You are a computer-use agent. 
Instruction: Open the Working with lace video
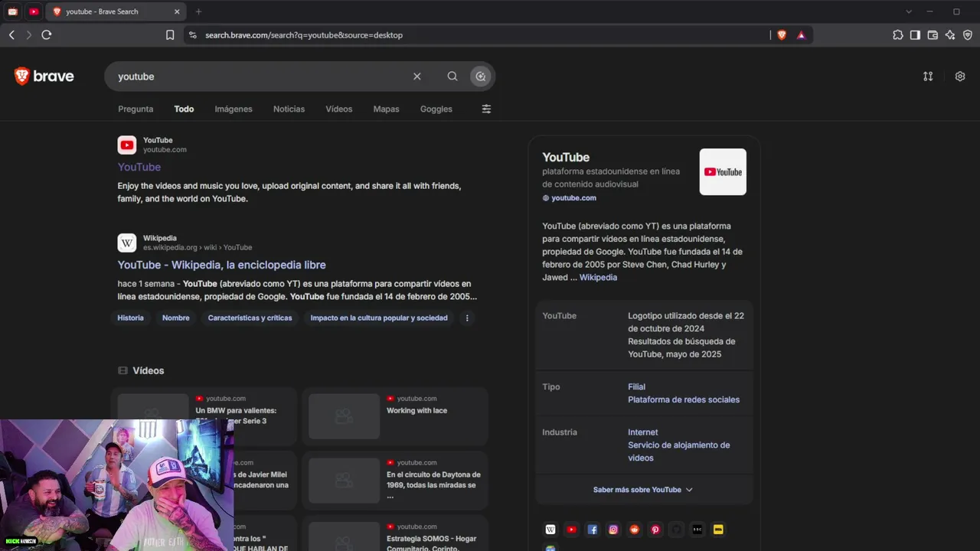(395, 416)
